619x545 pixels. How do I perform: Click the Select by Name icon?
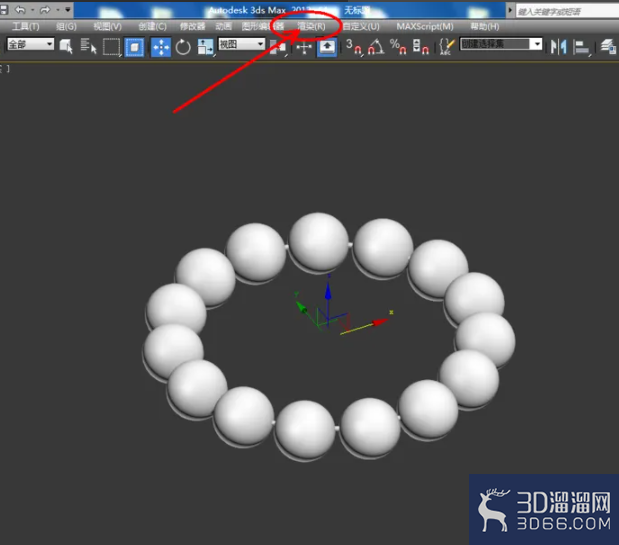coord(88,47)
